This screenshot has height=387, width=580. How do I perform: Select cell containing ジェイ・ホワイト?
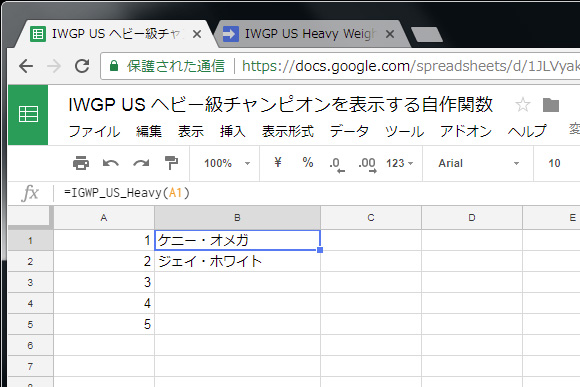point(237,262)
